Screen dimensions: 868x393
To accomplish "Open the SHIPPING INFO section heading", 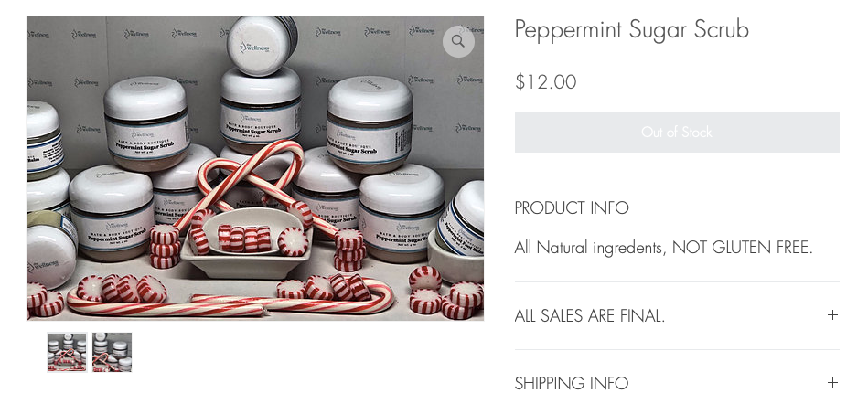I will click(x=572, y=383).
